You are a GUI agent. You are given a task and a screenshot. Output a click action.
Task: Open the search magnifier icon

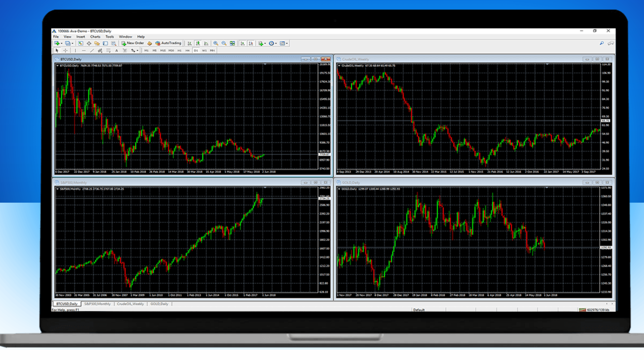click(601, 43)
